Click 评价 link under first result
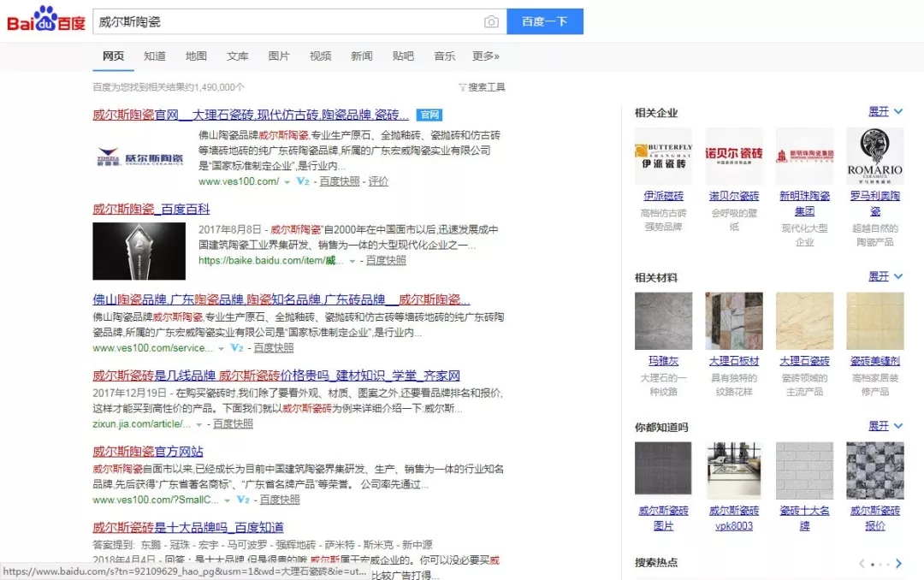Screen dimensions: 924x580 click(378, 181)
